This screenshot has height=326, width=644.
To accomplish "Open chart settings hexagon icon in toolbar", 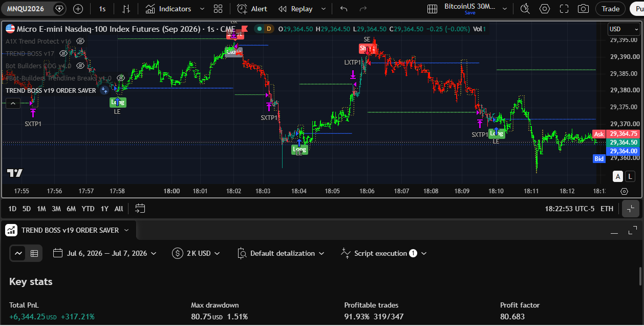I will click(x=545, y=9).
